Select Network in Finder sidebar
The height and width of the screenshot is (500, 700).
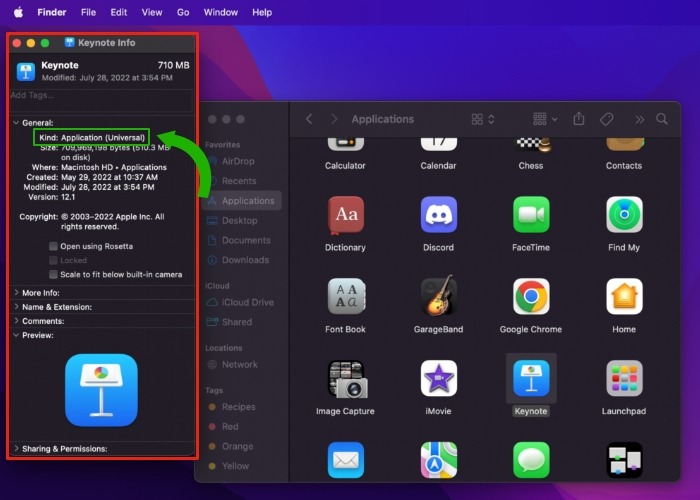click(x=242, y=364)
